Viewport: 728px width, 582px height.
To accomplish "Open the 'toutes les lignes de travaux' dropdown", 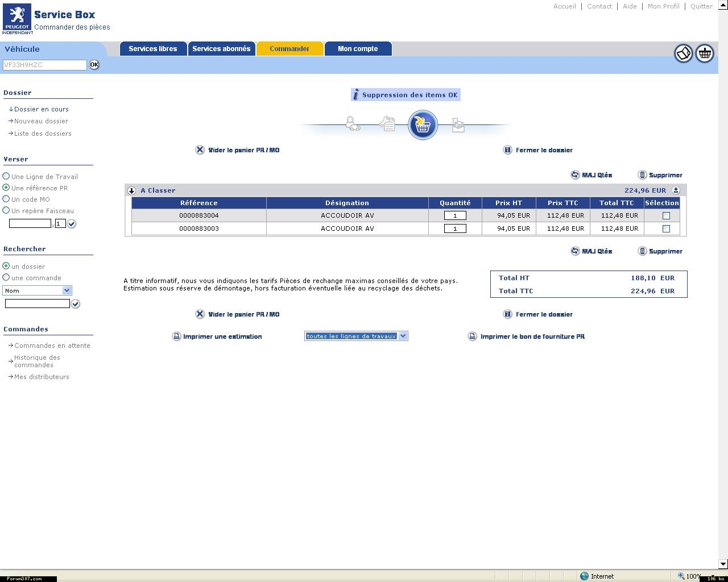I will [403, 336].
